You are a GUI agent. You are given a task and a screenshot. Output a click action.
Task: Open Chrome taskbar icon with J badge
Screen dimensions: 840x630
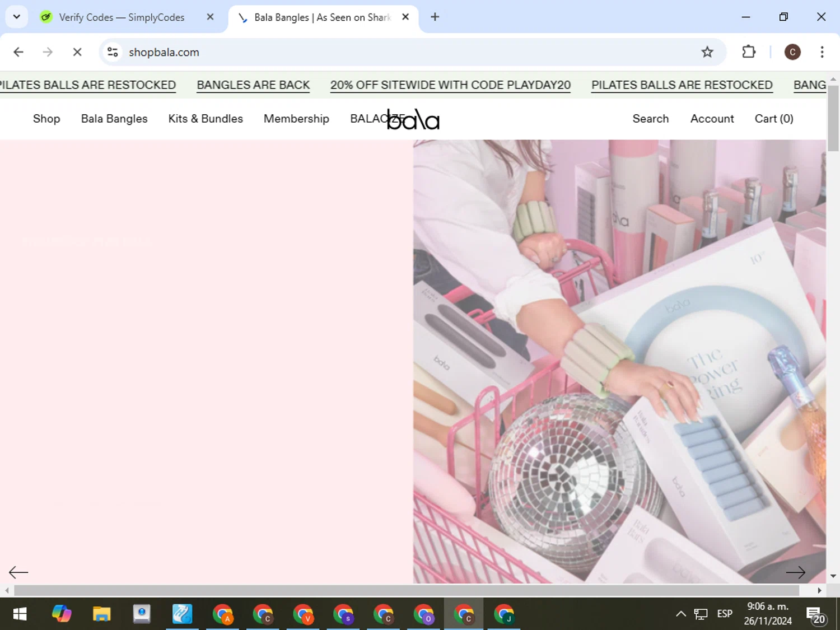tap(504, 614)
